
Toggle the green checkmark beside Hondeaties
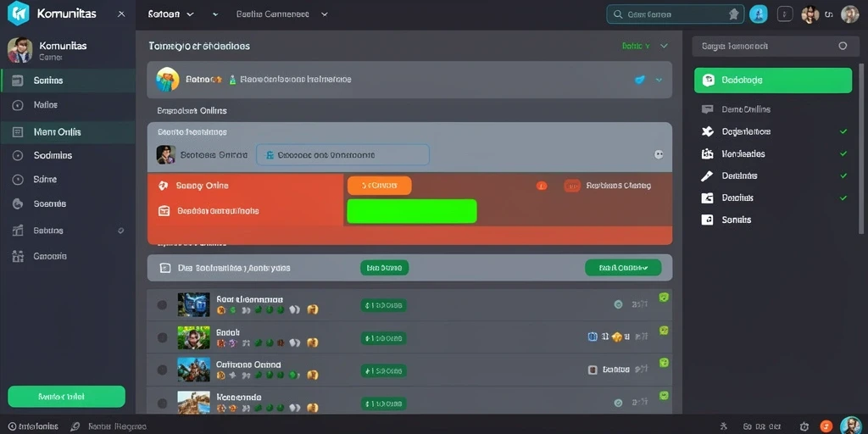click(x=843, y=154)
